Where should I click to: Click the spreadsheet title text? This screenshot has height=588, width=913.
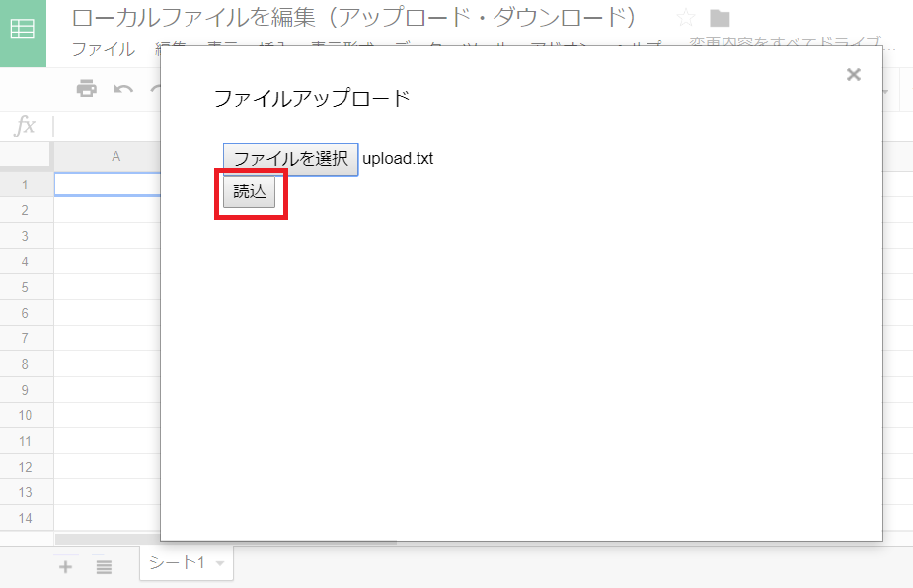coord(353,18)
